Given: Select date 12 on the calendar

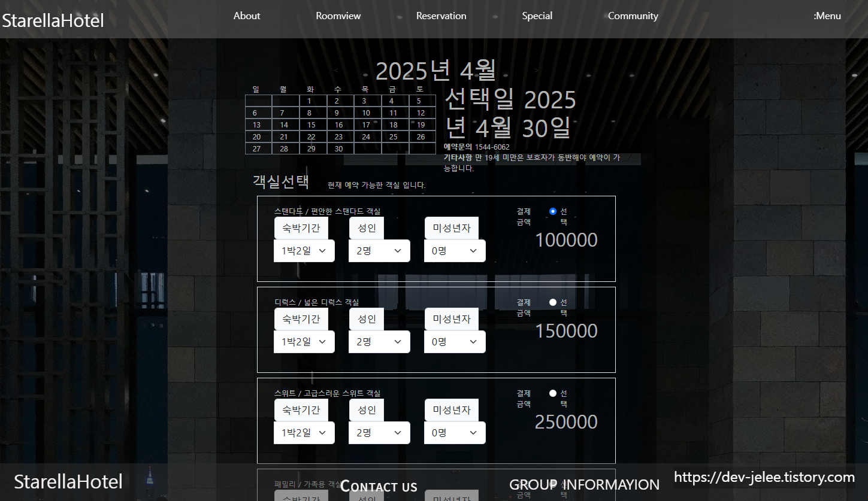Looking at the screenshot, I should [x=422, y=113].
